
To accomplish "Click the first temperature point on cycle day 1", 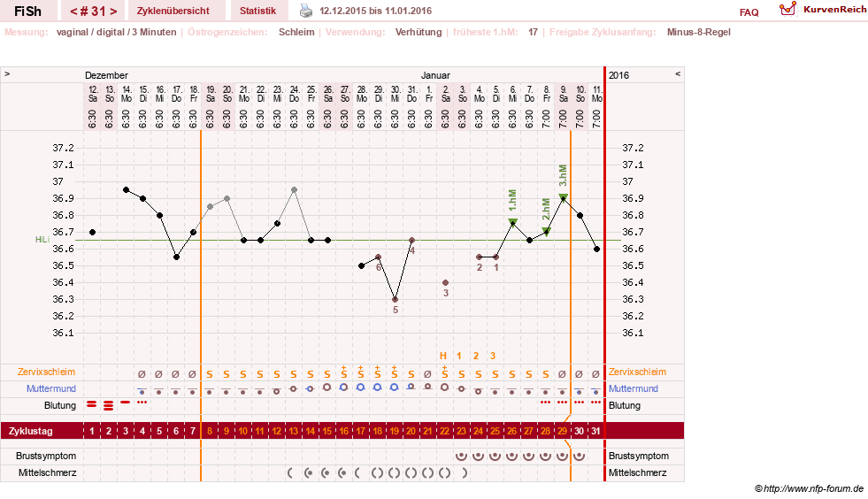I will pos(92,232).
